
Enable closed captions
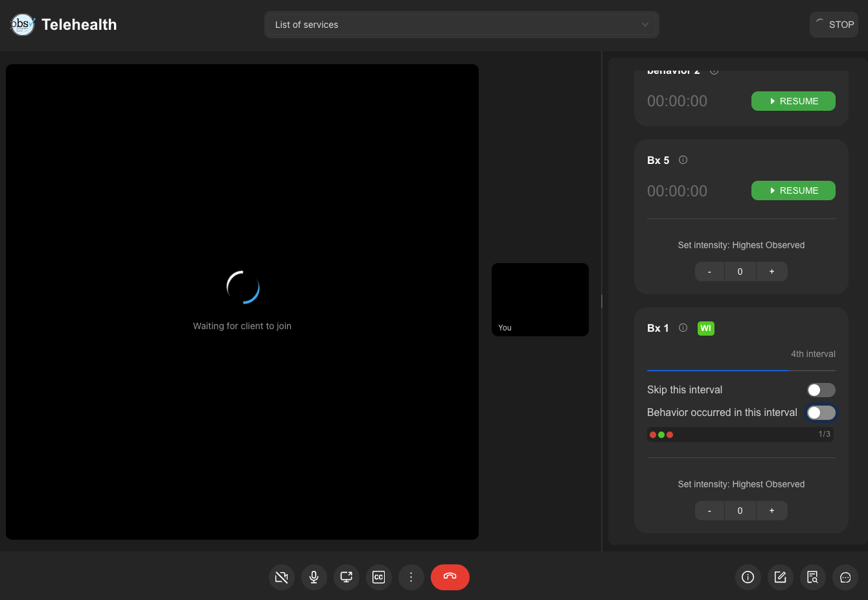click(378, 577)
